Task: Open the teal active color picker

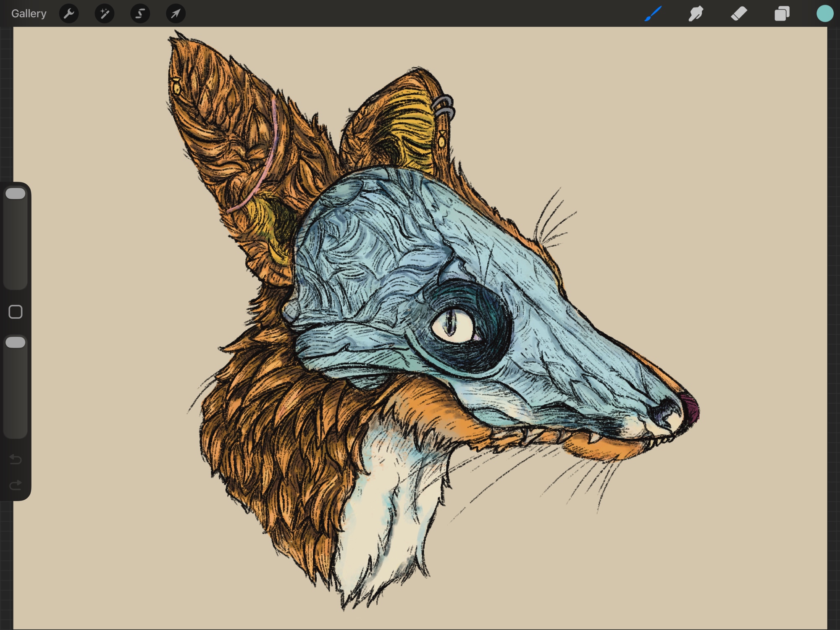Action: (824, 13)
